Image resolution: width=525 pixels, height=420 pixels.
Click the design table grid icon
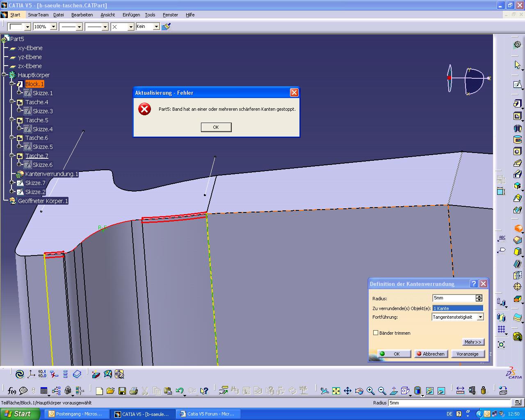(x=44, y=390)
